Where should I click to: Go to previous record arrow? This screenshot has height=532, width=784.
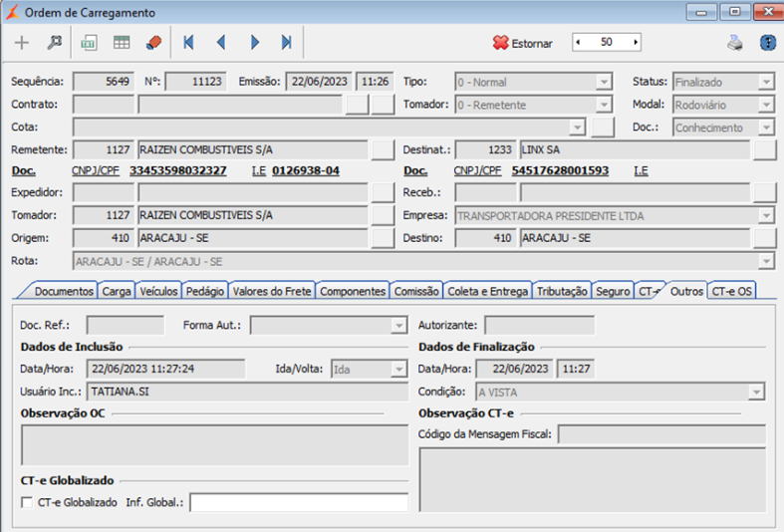221,43
